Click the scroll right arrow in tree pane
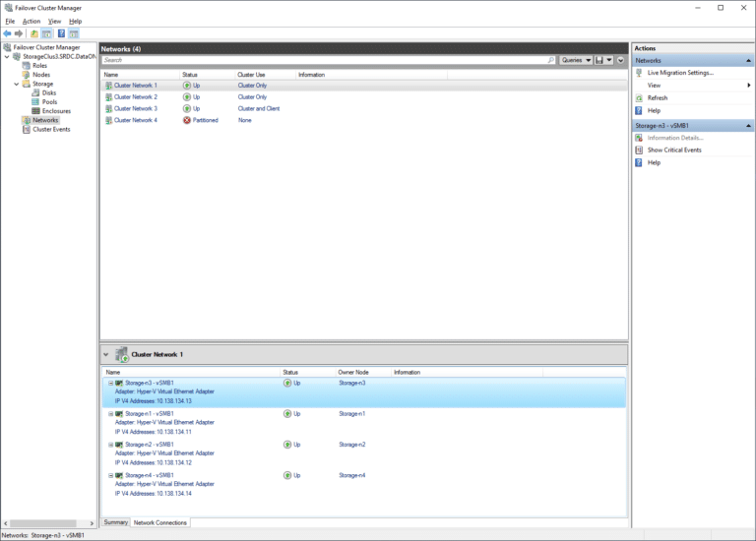This screenshot has width=756, height=541. (92, 523)
